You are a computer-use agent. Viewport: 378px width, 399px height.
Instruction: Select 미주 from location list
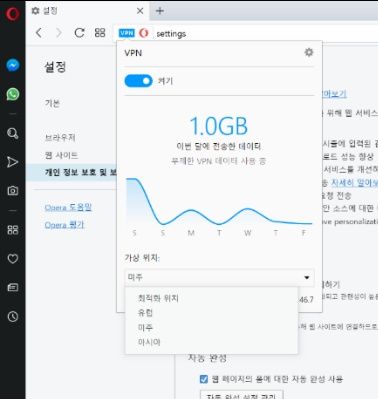pyautogui.click(x=145, y=327)
